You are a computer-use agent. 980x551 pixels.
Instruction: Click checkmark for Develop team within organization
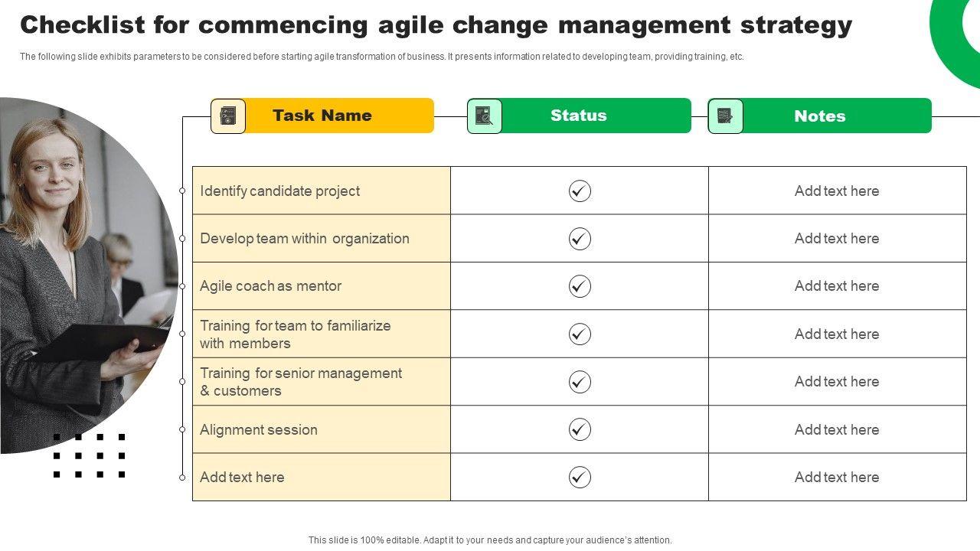coord(580,239)
